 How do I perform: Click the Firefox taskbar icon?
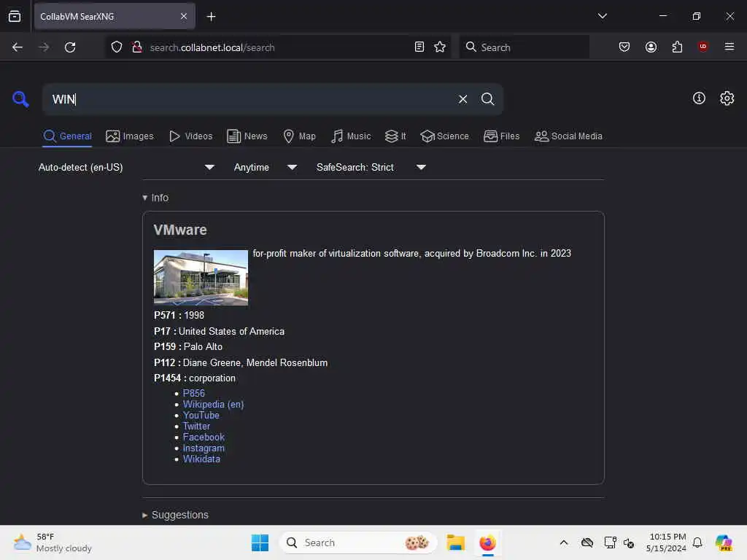[x=487, y=542]
